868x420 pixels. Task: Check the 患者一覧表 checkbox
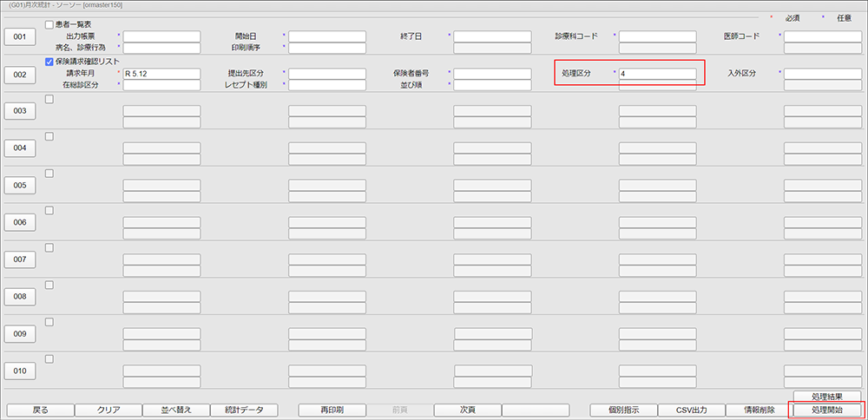[49, 24]
